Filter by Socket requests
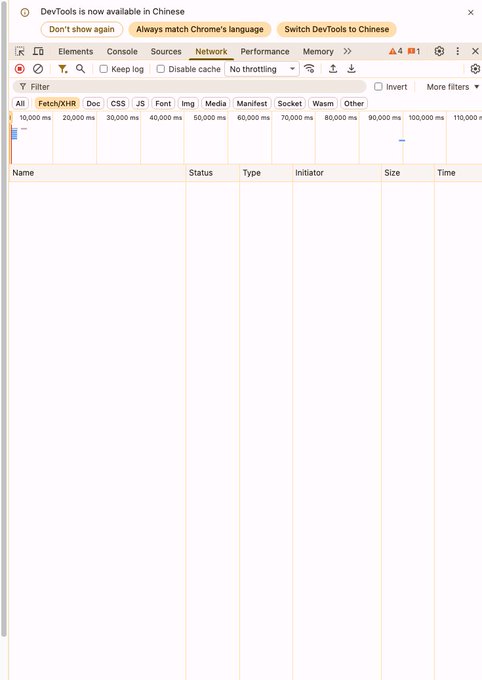482x680 pixels. tap(290, 104)
